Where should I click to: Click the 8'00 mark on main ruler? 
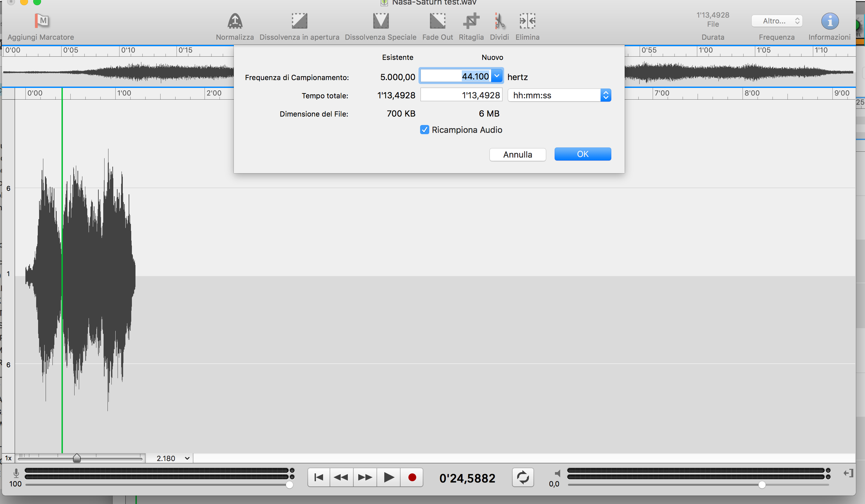point(752,93)
